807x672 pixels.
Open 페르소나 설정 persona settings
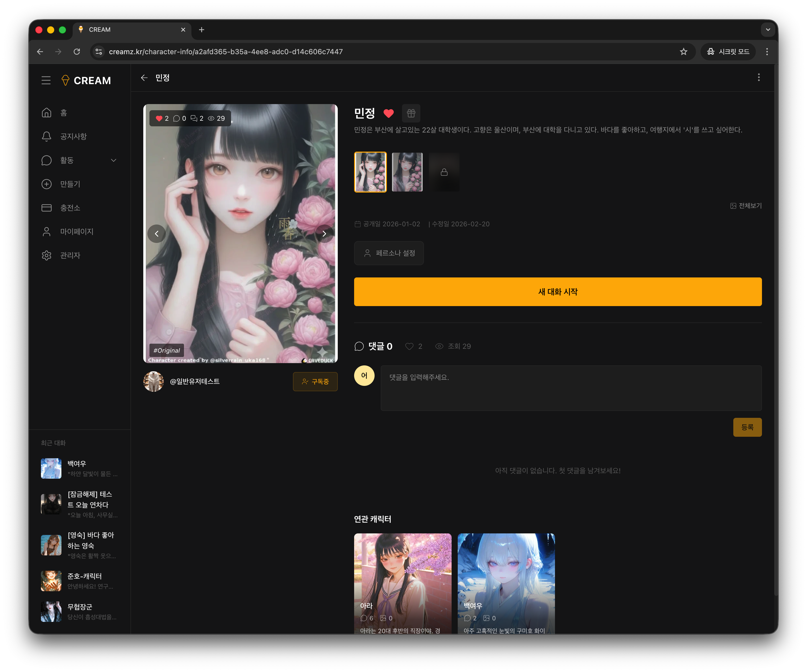pos(388,253)
